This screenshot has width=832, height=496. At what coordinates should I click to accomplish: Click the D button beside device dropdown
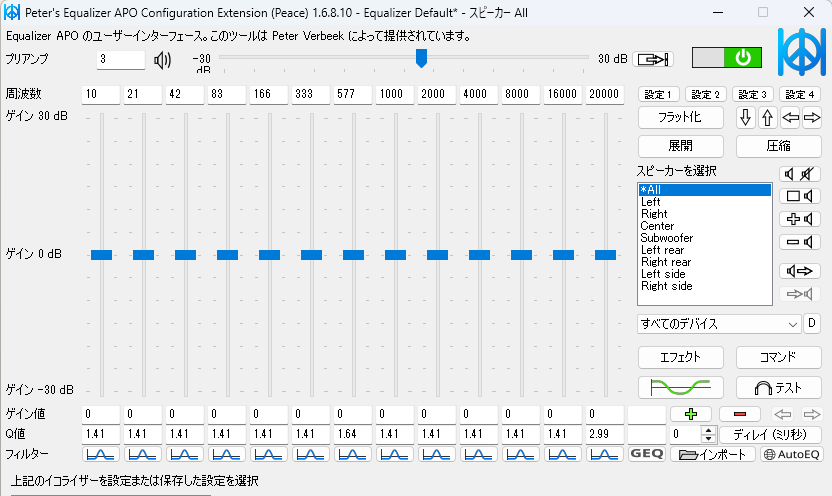click(811, 323)
